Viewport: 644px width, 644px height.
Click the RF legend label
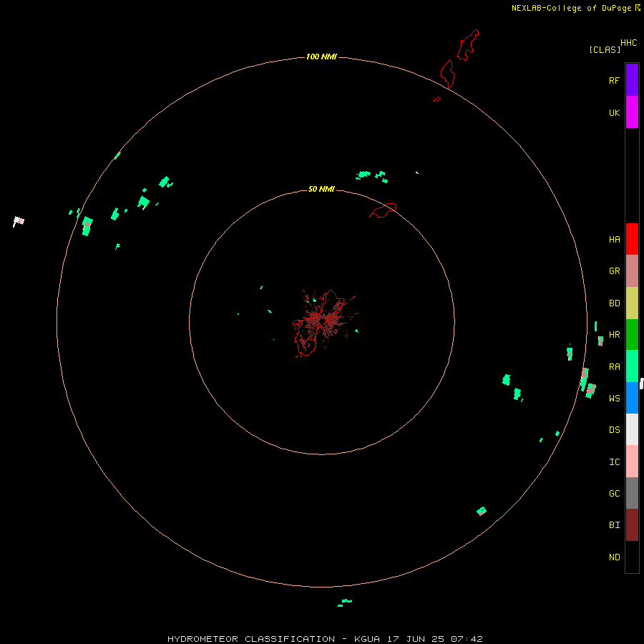(614, 80)
